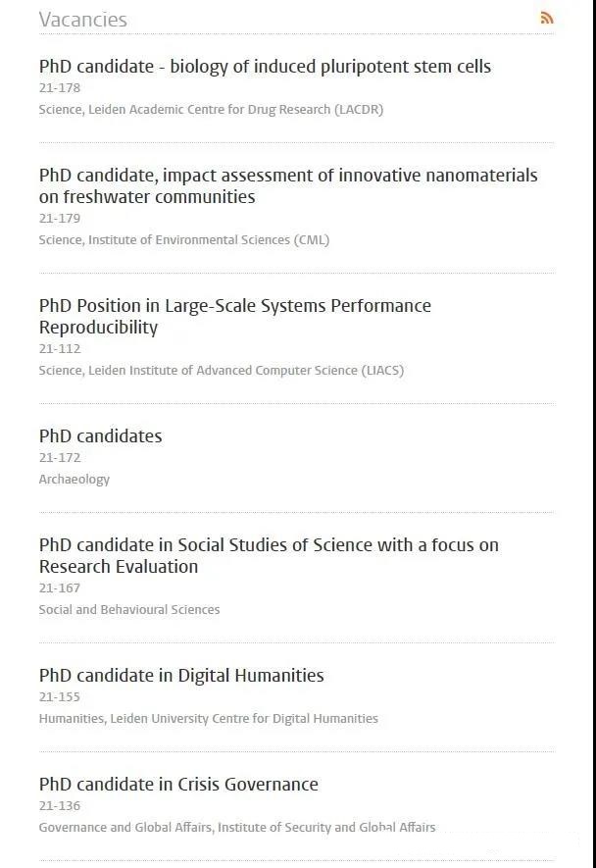The height and width of the screenshot is (868, 596).
Task: Click vacancy number 21-172
Action: pos(59,458)
